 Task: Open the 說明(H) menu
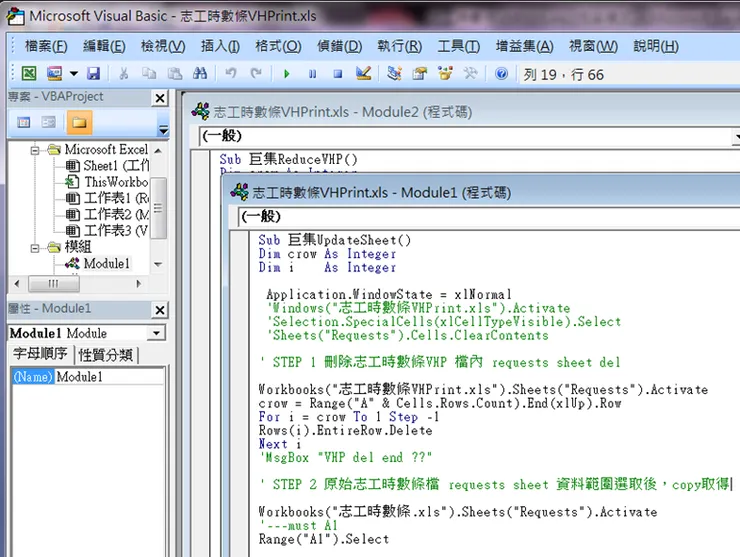656,46
